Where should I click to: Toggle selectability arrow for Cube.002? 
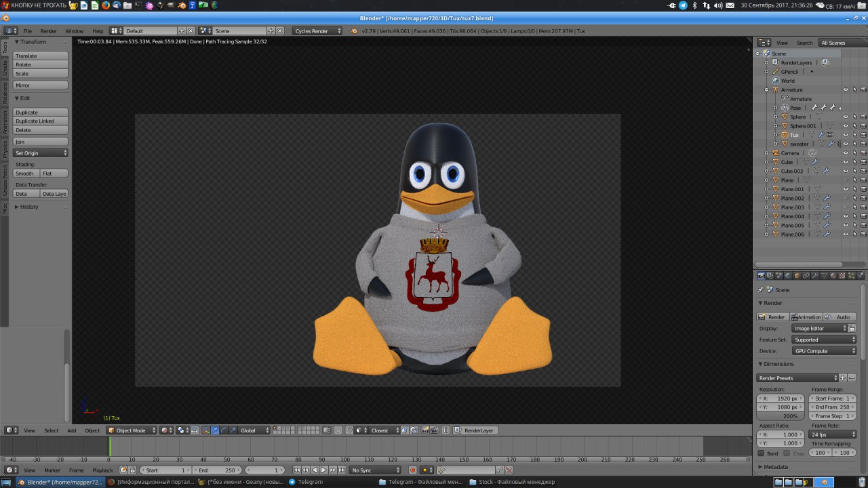pos(854,171)
